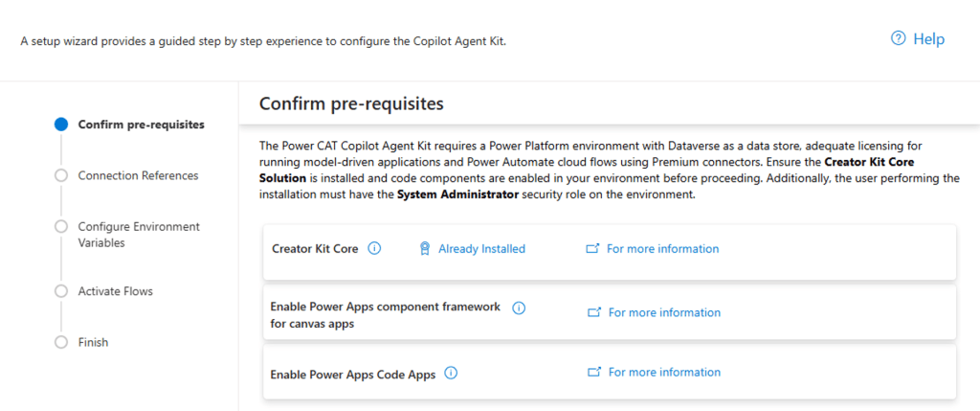Click Already Installed status link
The width and height of the screenshot is (980, 411).
coord(482,248)
